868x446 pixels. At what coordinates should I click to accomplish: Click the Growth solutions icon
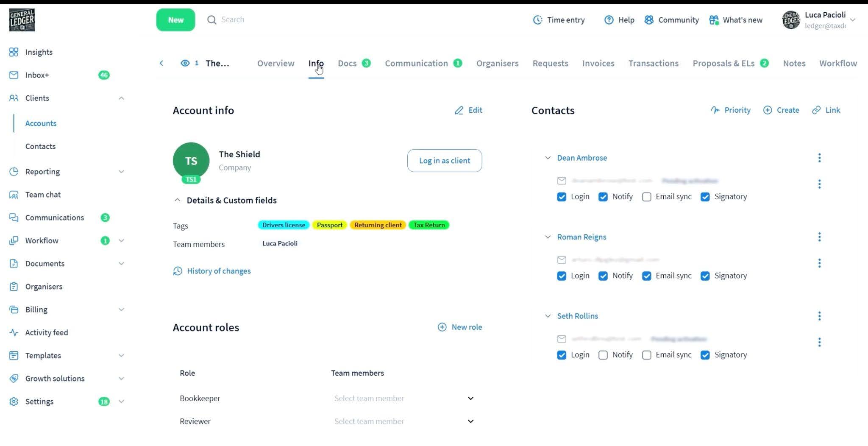point(14,379)
